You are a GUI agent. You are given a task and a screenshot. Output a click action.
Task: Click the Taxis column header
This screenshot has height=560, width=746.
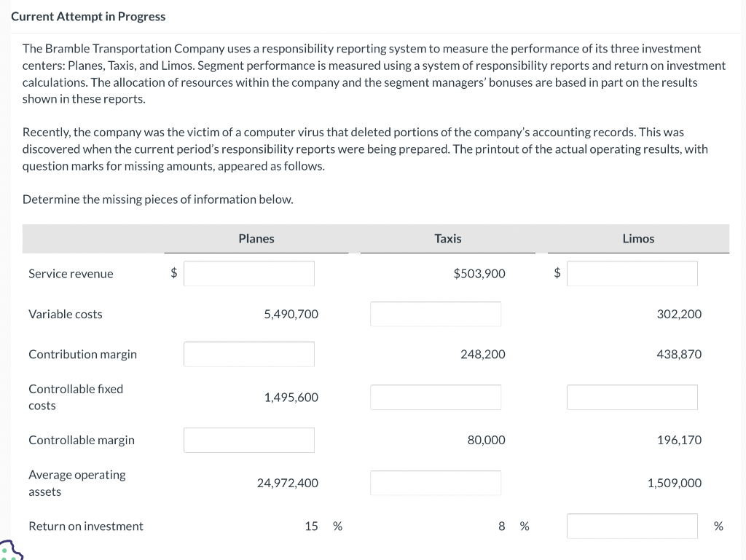[x=447, y=238]
